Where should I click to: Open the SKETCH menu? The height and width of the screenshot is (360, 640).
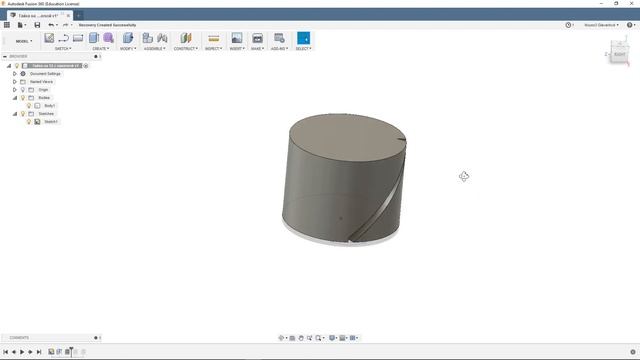point(63,49)
